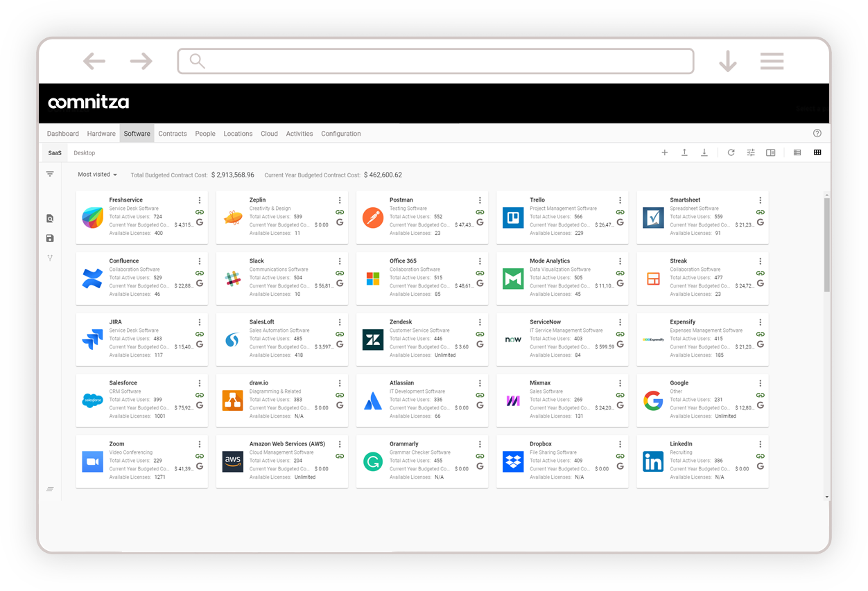868x591 pixels.
Task: Open the Locations tab
Action: point(238,134)
